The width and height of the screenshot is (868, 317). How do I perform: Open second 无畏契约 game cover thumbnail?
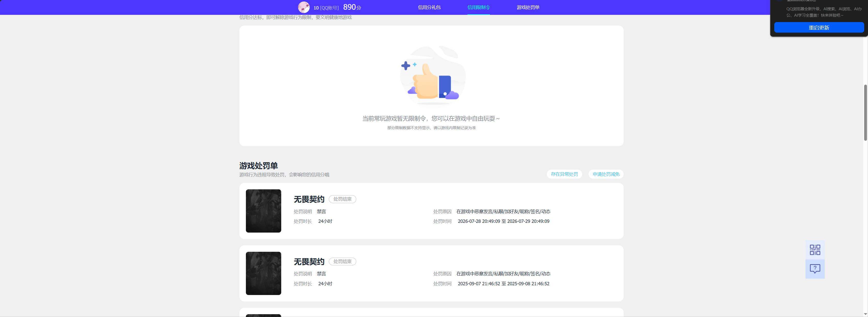[263, 273]
